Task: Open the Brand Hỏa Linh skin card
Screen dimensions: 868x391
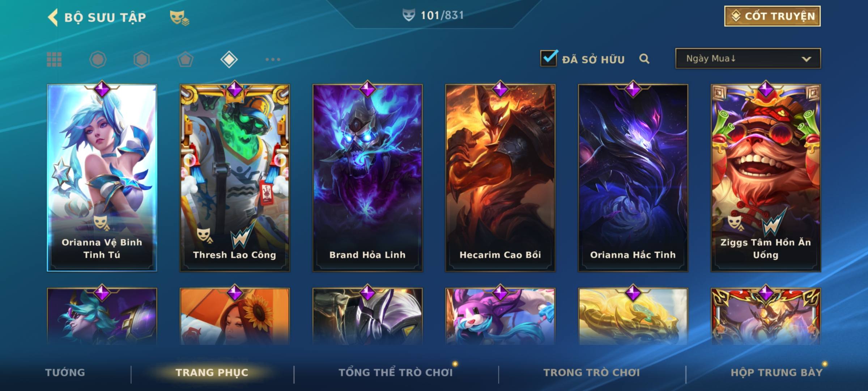Action: tap(367, 177)
